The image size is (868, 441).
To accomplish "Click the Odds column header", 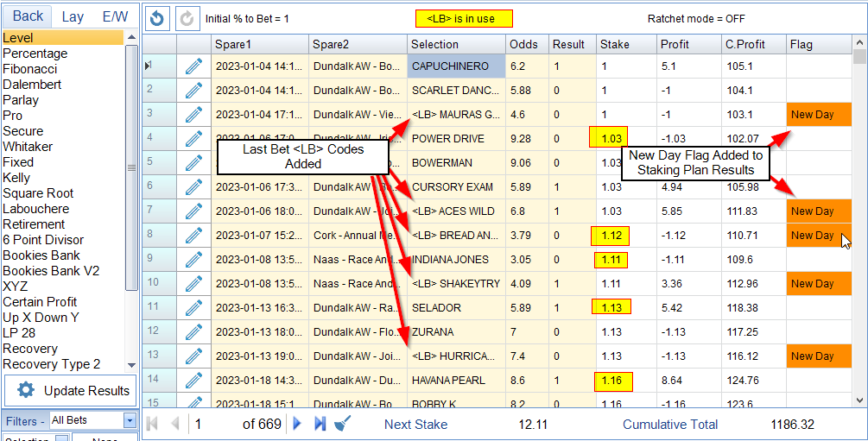I will click(524, 45).
